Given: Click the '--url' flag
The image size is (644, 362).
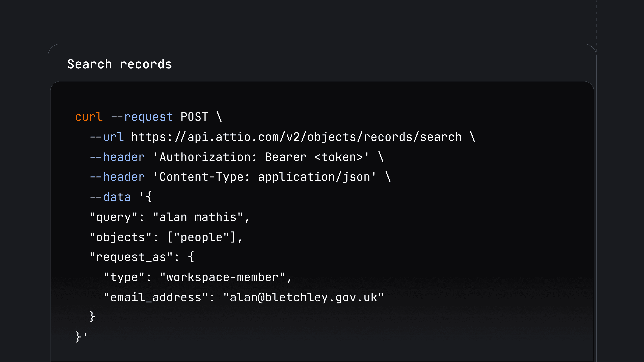Looking at the screenshot, I should click(107, 137).
